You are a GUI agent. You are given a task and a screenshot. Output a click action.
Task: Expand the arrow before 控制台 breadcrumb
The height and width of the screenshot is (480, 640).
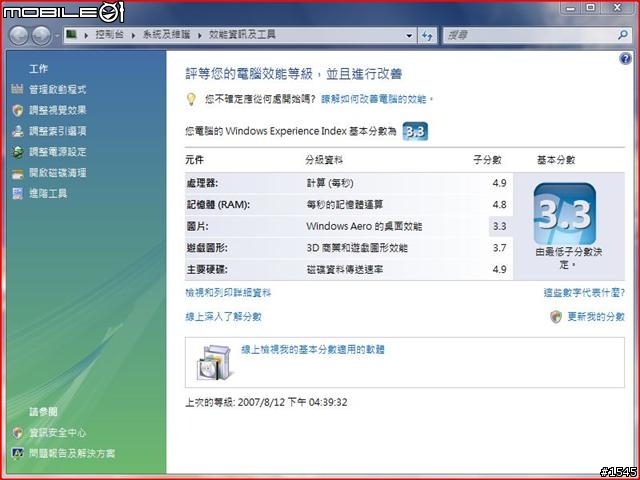(86, 35)
